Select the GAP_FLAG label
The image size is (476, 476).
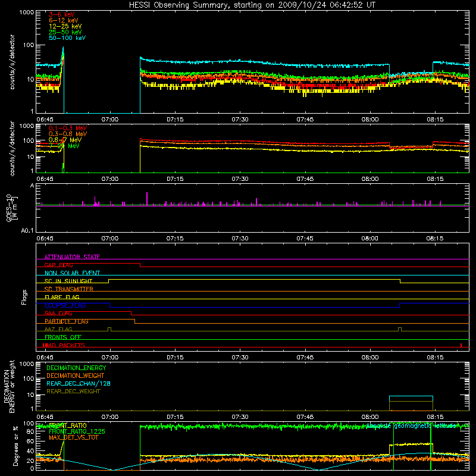point(58,265)
